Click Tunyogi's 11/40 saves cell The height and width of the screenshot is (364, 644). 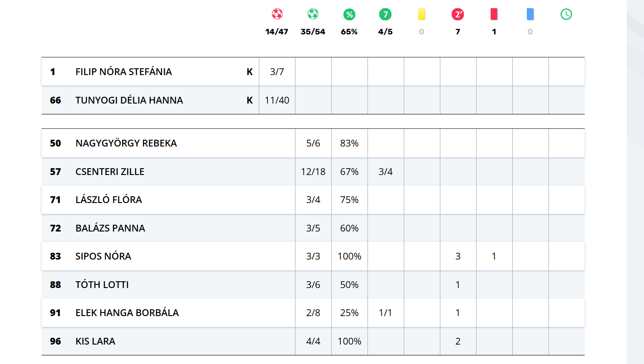coord(277,100)
